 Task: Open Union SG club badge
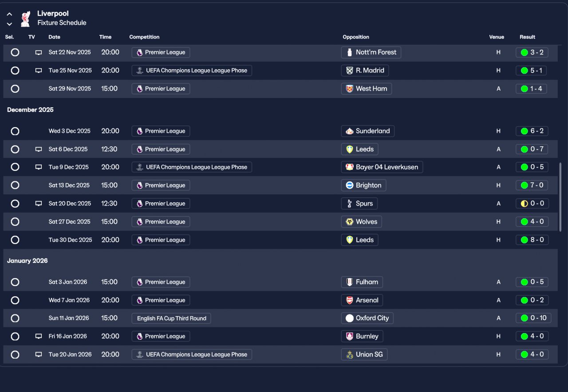(x=350, y=355)
